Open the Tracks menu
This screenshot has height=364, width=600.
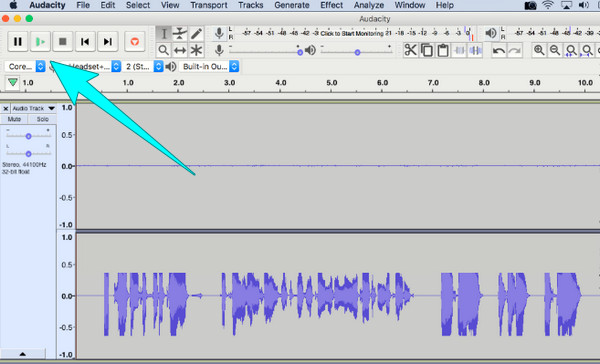click(x=251, y=5)
